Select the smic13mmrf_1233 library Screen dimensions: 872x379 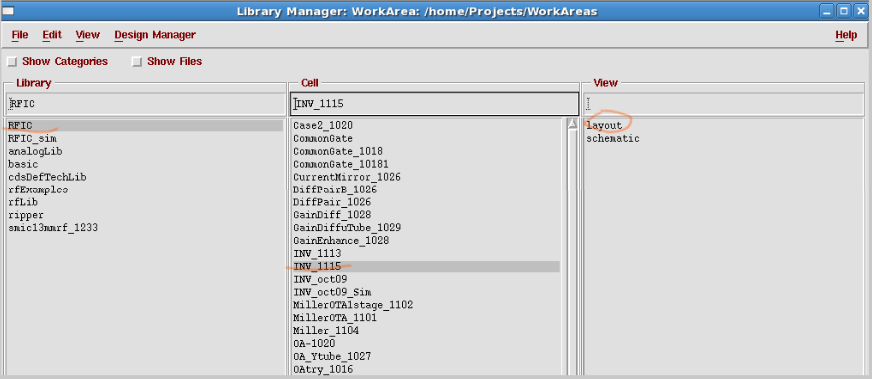point(53,228)
